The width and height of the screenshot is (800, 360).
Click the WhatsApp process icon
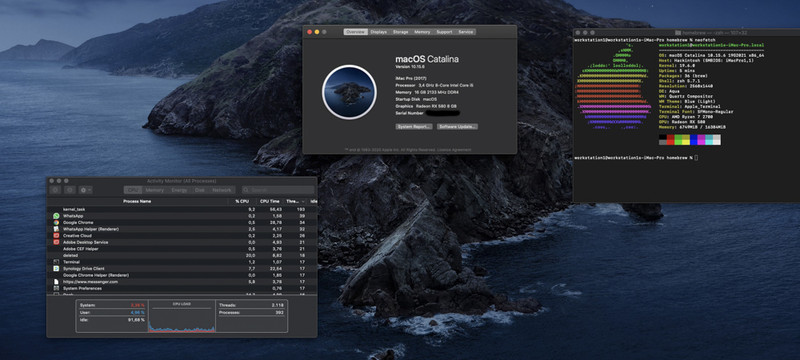click(56, 216)
